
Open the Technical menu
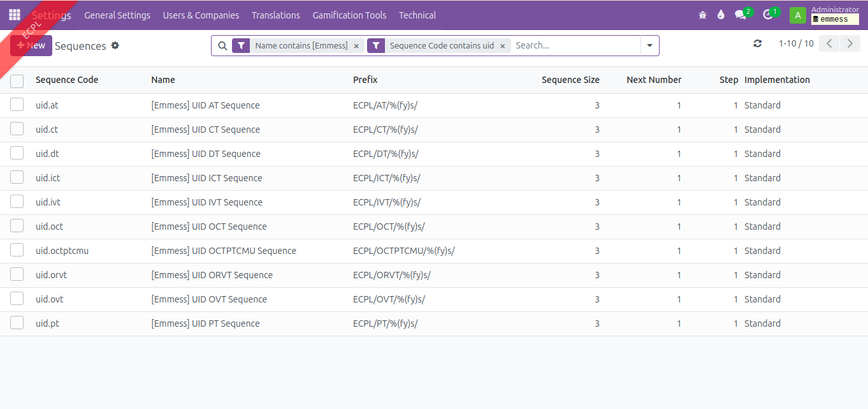[417, 15]
